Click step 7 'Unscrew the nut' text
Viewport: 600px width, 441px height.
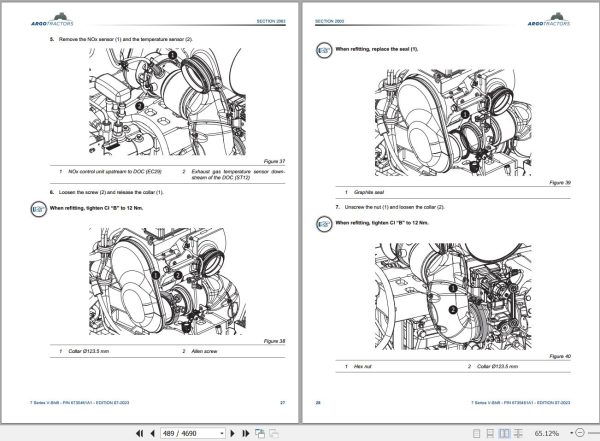tap(395, 207)
